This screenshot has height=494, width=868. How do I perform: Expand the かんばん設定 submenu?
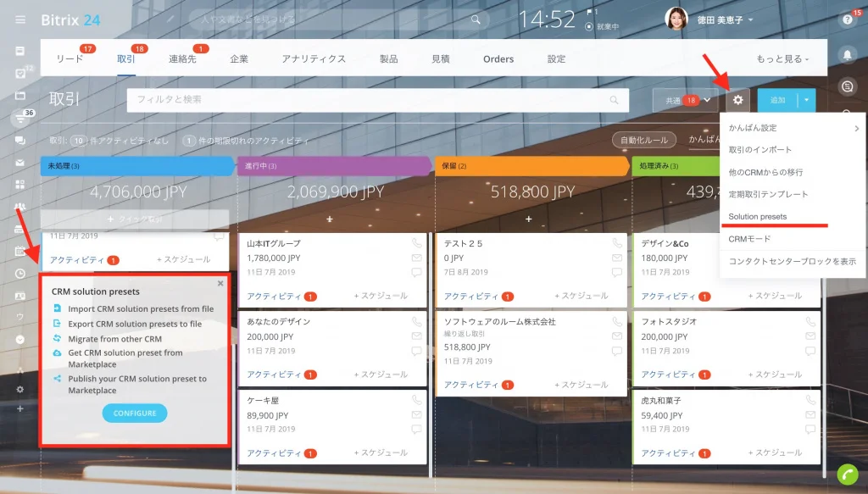click(793, 128)
